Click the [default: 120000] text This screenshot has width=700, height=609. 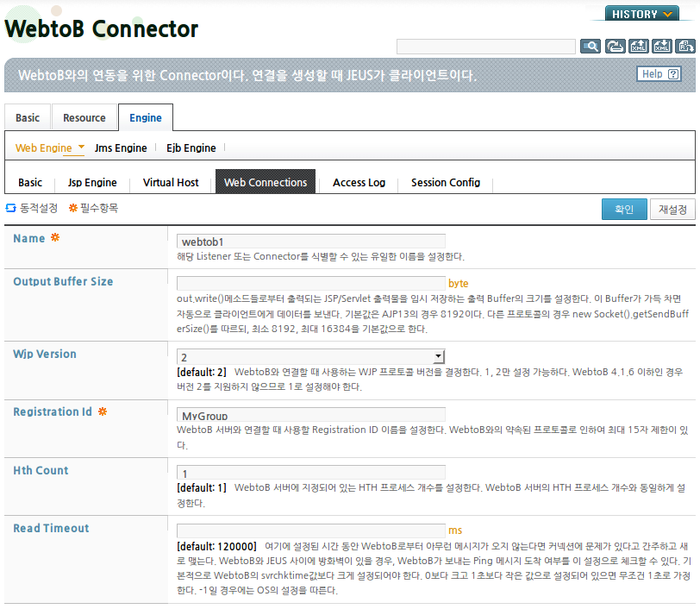click(x=216, y=546)
